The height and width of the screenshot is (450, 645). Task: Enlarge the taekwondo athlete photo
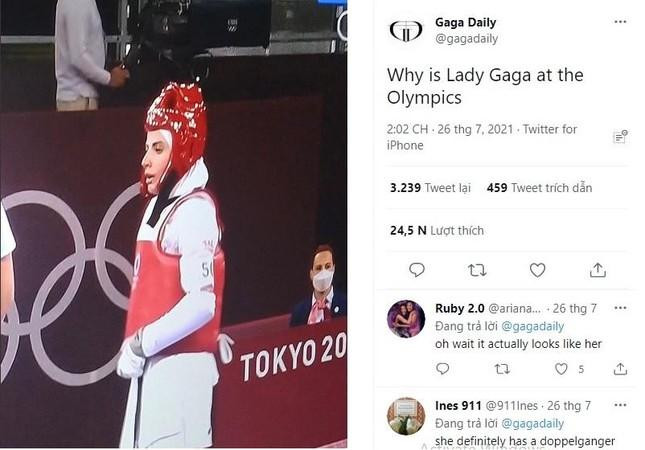174,224
